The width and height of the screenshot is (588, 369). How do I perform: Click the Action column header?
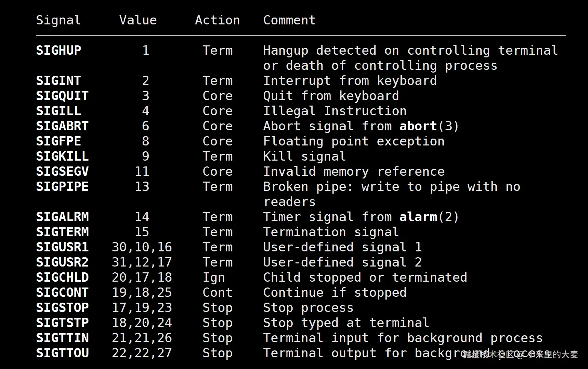(x=218, y=20)
